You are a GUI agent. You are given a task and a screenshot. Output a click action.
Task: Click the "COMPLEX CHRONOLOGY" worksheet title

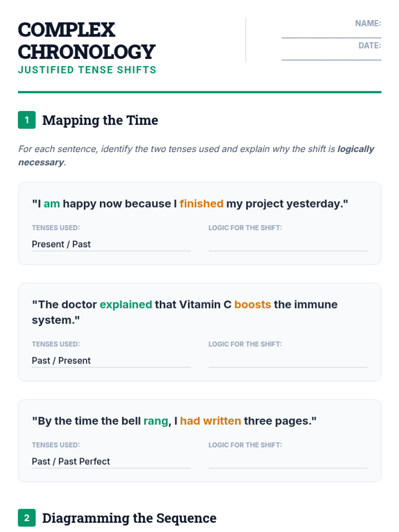coord(86,41)
